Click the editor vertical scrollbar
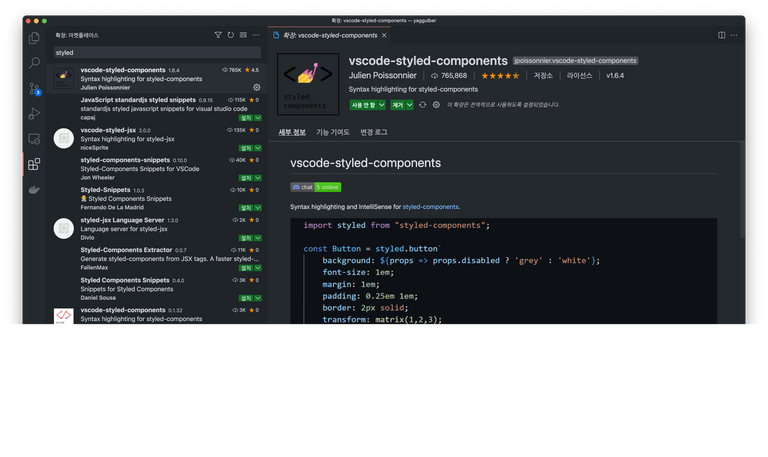Image resolution: width=768 pixels, height=457 pixels. point(743,190)
